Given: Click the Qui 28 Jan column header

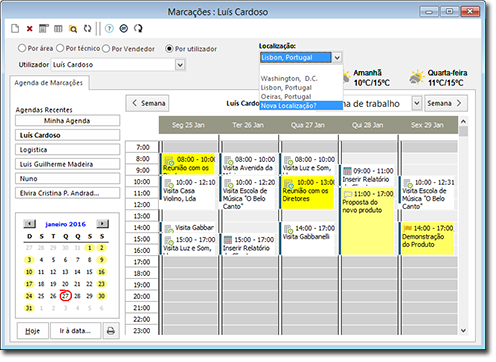Looking at the screenshot, I should [368, 125].
